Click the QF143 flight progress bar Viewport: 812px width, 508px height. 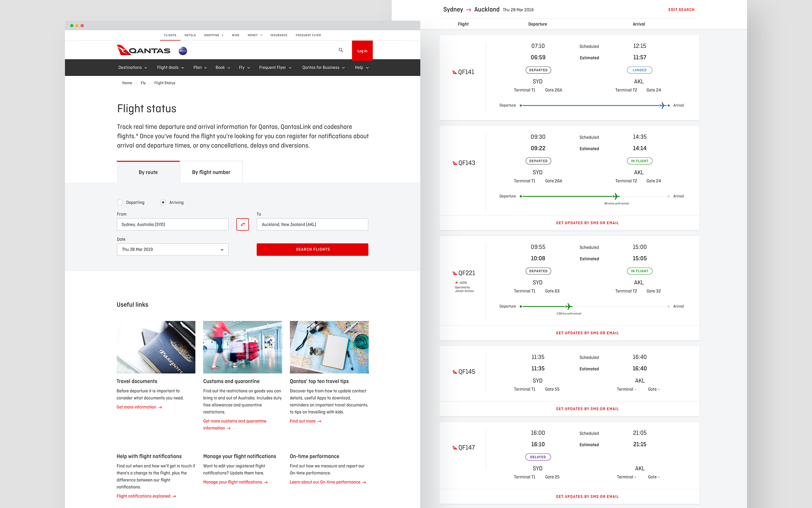click(x=595, y=196)
